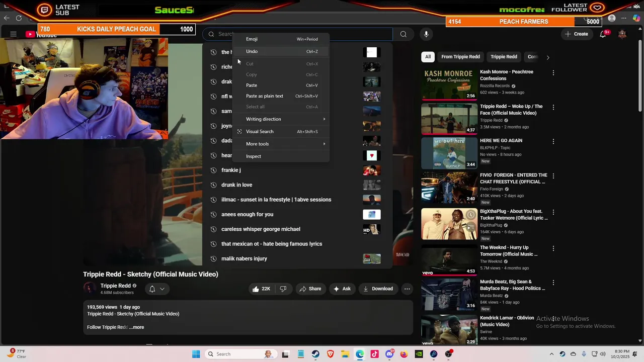The height and width of the screenshot is (362, 644).
Task: Choose Paste as plain text
Action: click(x=281, y=96)
